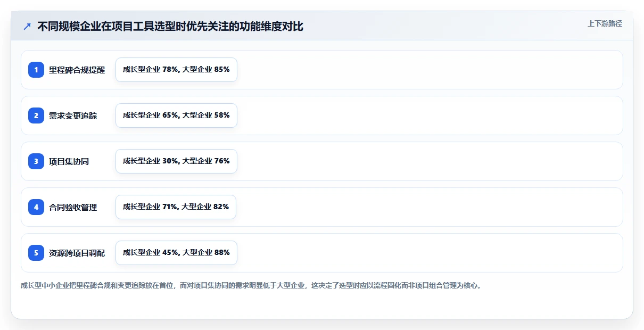Click the chart title heading text
This screenshot has height=330, width=644.
[x=170, y=26]
